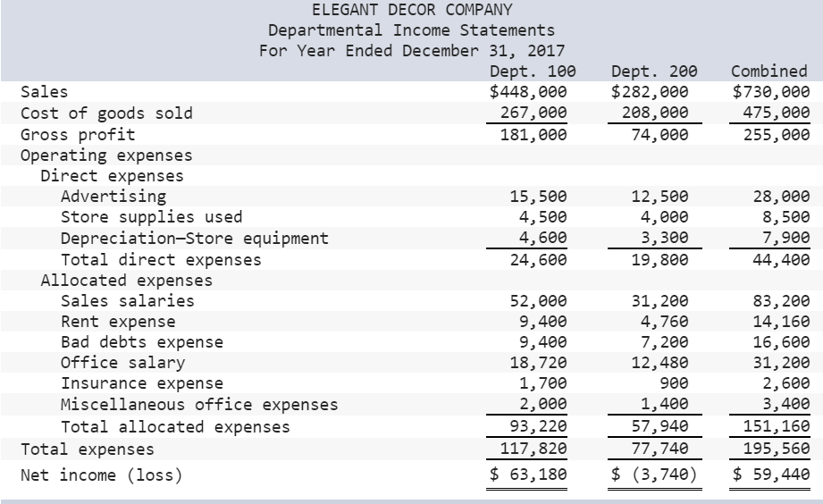This screenshot has width=823, height=504.
Task: Select the Net income (loss) label
Action: [x=101, y=475]
